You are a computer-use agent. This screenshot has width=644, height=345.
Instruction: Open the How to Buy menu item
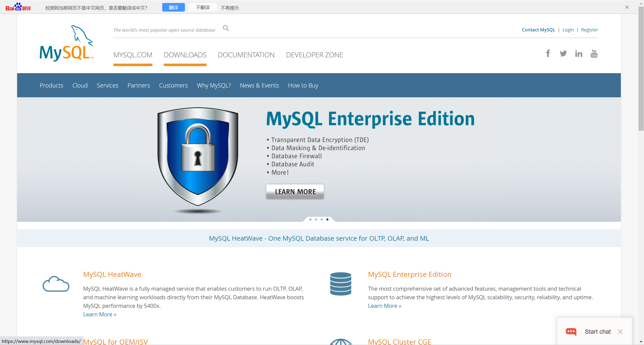[x=303, y=85]
